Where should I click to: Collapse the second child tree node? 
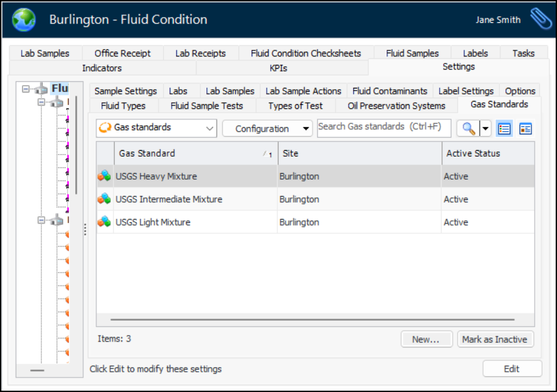[41, 220]
